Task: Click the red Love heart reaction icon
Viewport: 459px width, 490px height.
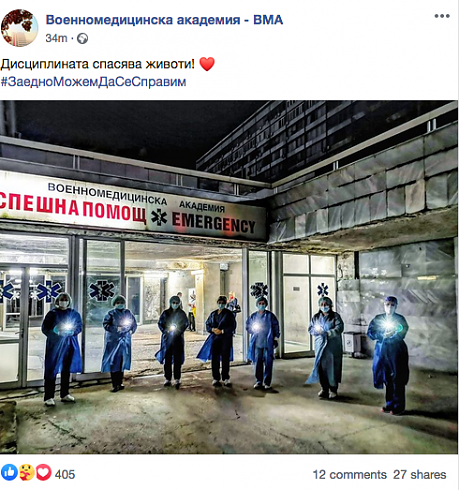Action: coord(44,473)
